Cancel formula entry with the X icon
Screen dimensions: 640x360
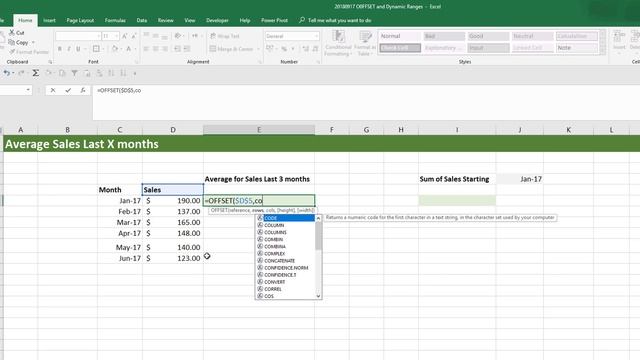point(53,90)
